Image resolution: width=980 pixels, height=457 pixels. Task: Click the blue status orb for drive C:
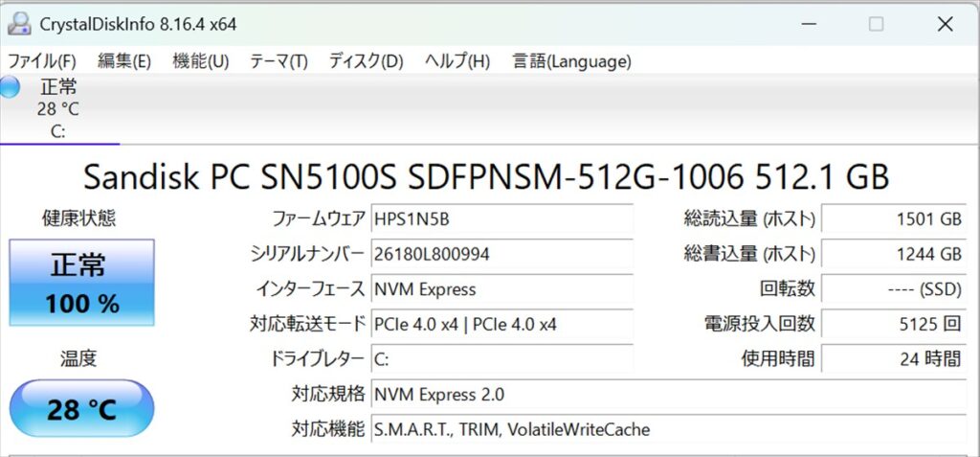pos(8,87)
